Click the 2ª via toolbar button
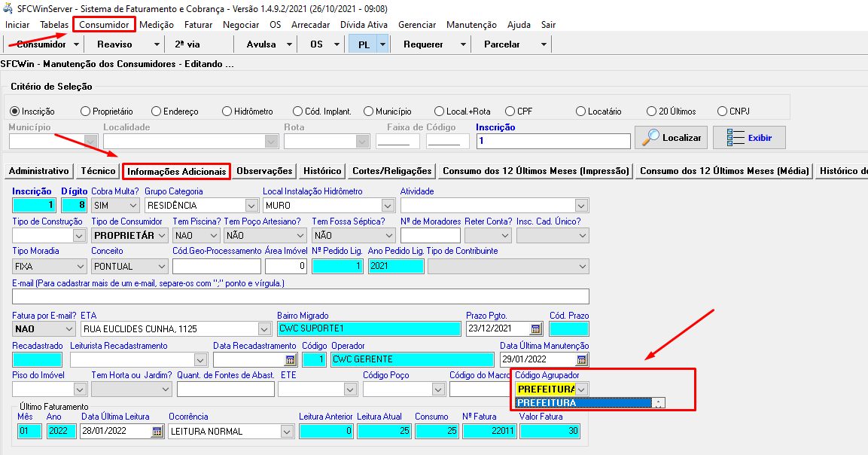Image resolution: width=868 pixels, height=455 pixels. 187,44
